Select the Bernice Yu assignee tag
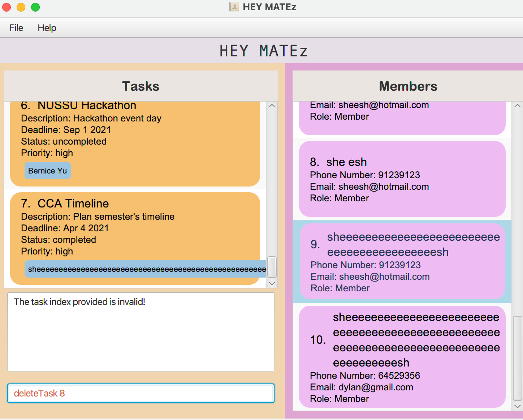Image resolution: width=523 pixels, height=420 pixels. 48,171
